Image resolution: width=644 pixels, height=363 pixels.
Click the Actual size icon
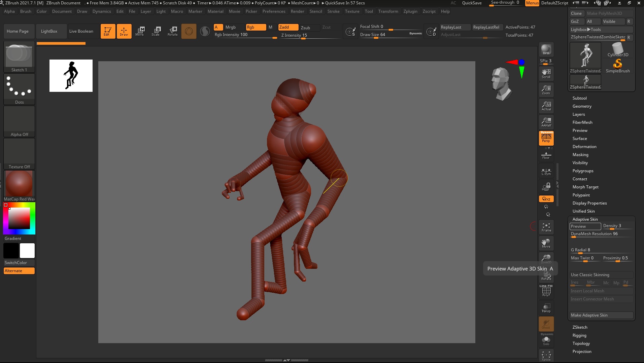(x=546, y=106)
